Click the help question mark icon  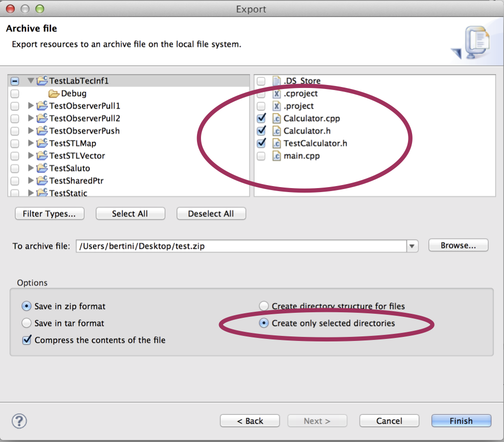pos(19,421)
